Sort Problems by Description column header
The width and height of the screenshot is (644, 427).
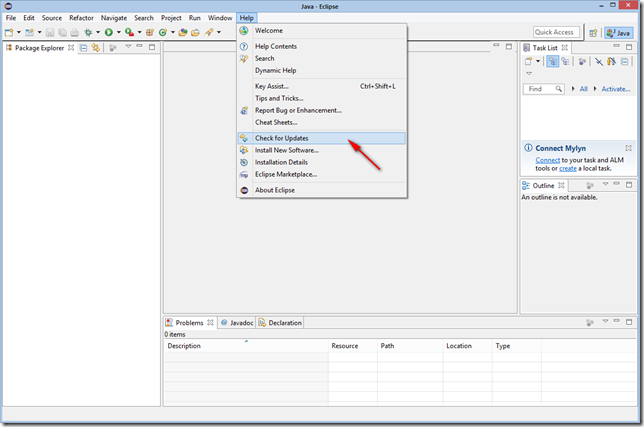click(x=246, y=346)
